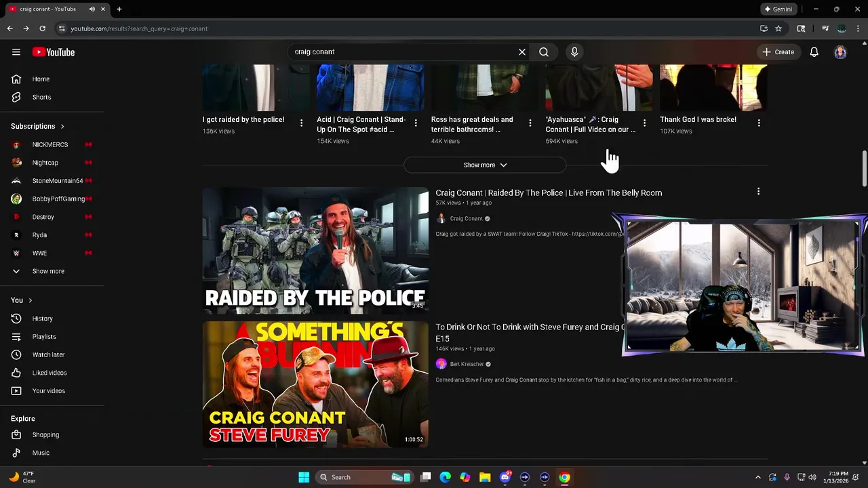Start voice search with the microphone icon

(574, 52)
